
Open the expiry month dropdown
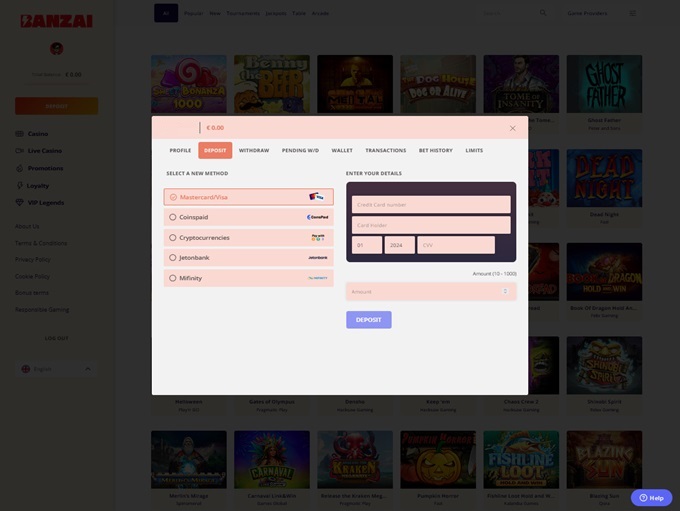[x=366, y=245]
